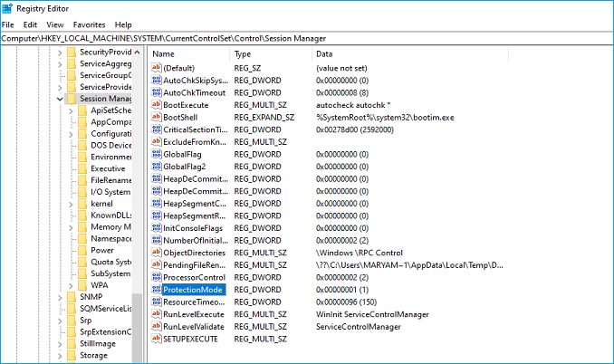Select the AutoChkSkipSys... value name
This screenshot has height=364, width=614.
(196, 81)
